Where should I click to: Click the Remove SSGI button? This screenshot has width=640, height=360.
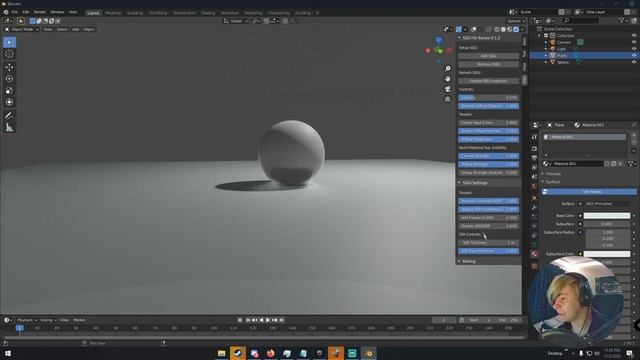(489, 64)
